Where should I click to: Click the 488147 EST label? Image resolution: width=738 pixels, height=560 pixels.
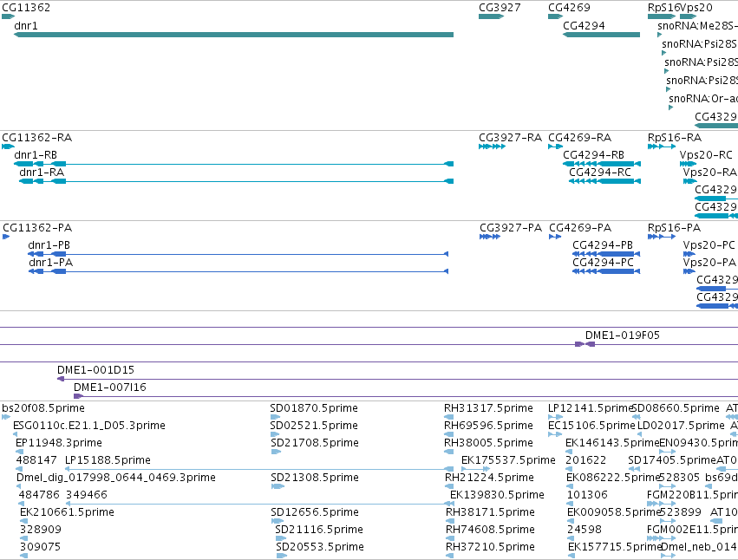(x=36, y=460)
